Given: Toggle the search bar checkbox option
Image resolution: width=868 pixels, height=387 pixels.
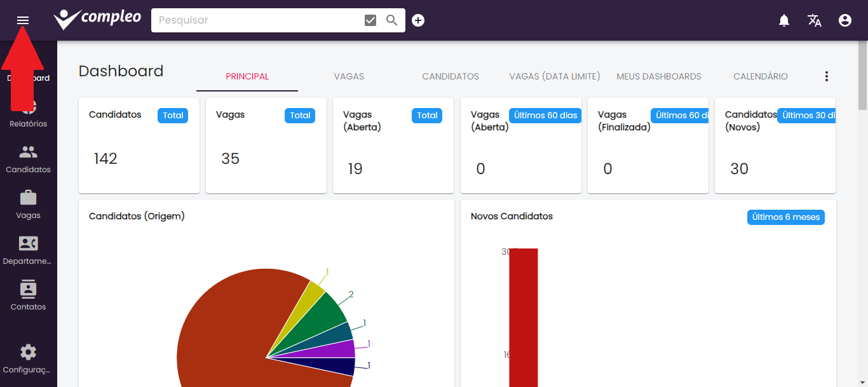Looking at the screenshot, I should click(370, 20).
